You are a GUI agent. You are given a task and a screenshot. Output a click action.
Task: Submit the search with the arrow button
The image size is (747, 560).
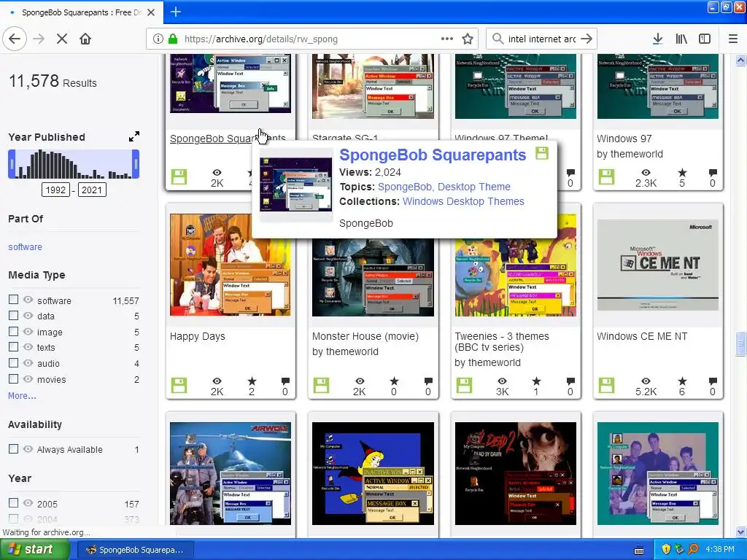[587, 39]
